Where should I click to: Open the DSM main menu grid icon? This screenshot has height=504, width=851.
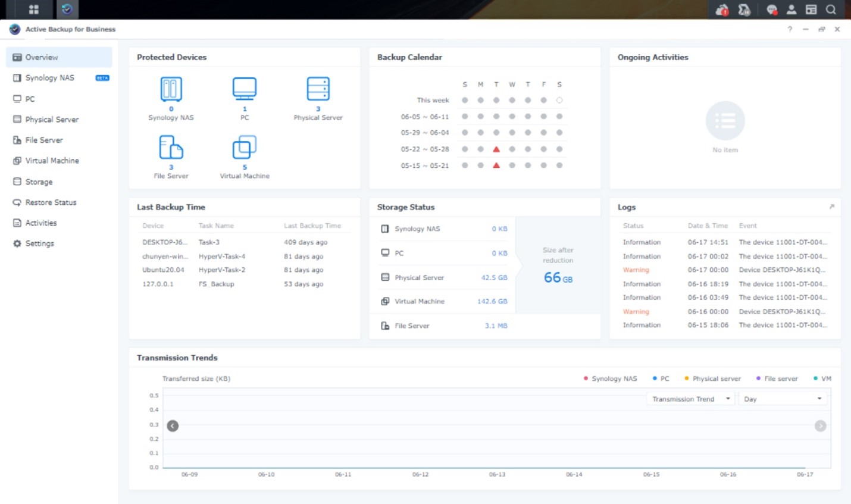click(34, 9)
